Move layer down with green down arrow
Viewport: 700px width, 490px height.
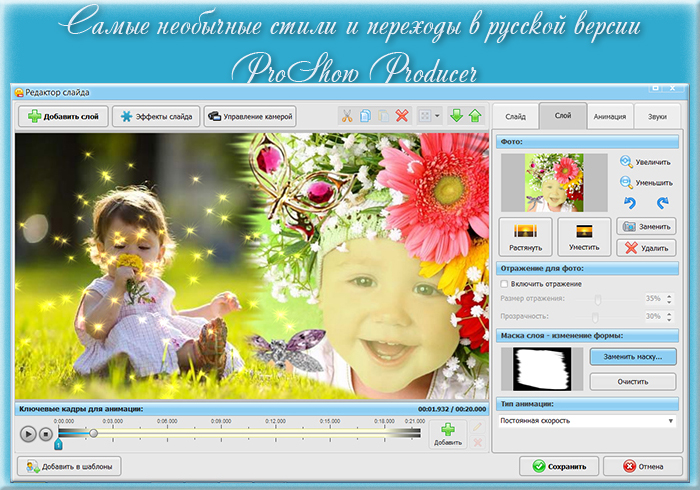[457, 116]
